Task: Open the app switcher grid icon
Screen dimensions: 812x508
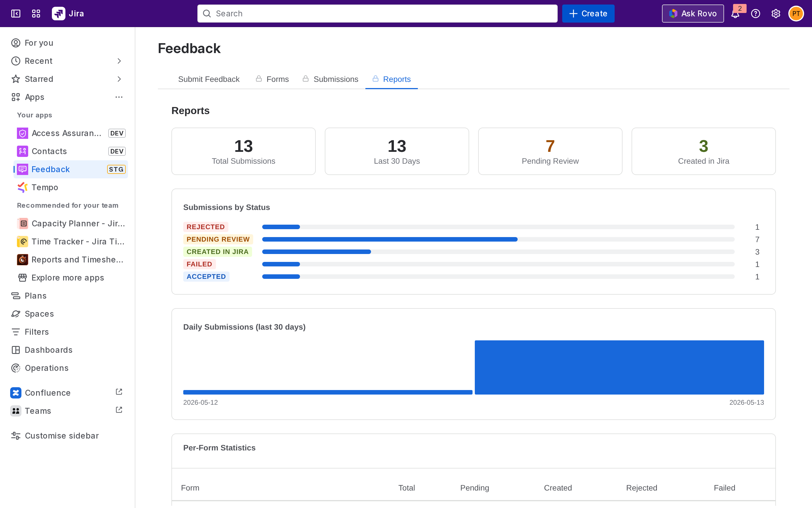Action: 36,14
